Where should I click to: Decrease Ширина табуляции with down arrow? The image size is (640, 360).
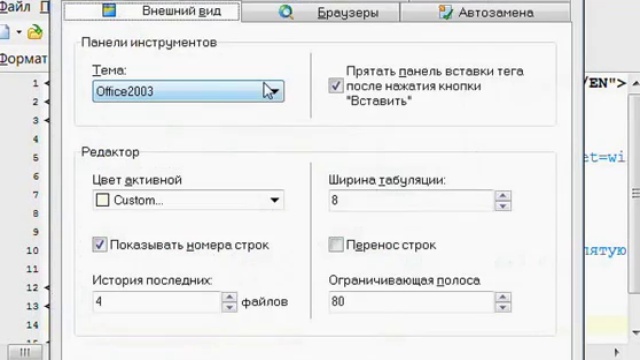click(x=503, y=205)
